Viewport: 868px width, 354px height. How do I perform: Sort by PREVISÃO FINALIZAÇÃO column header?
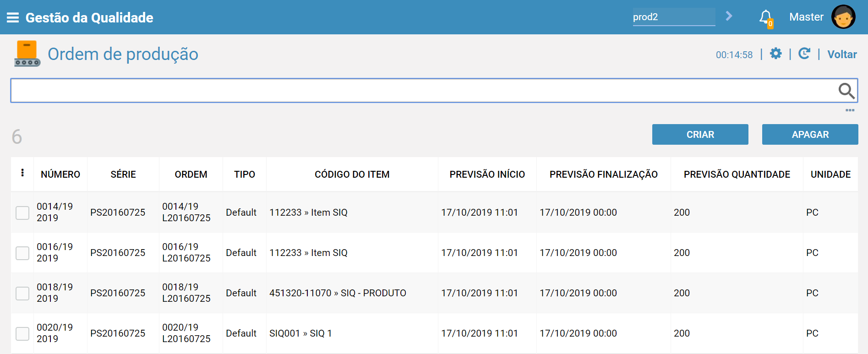604,174
